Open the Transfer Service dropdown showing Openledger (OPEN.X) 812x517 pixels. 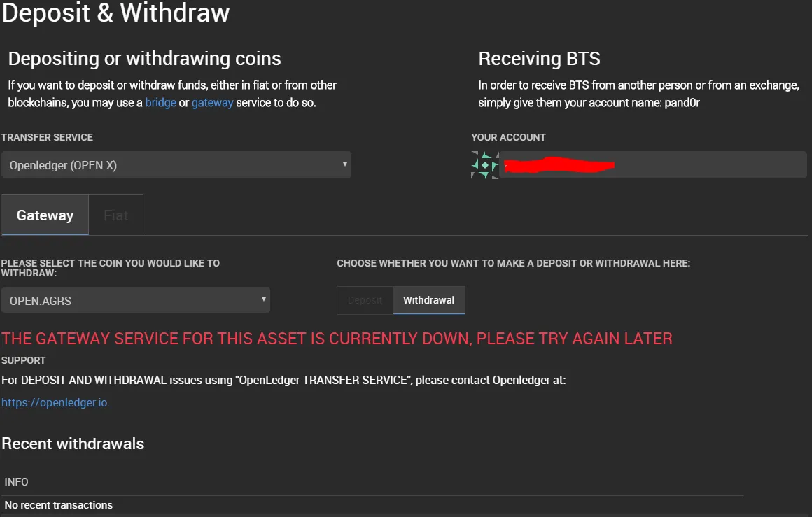(176, 164)
